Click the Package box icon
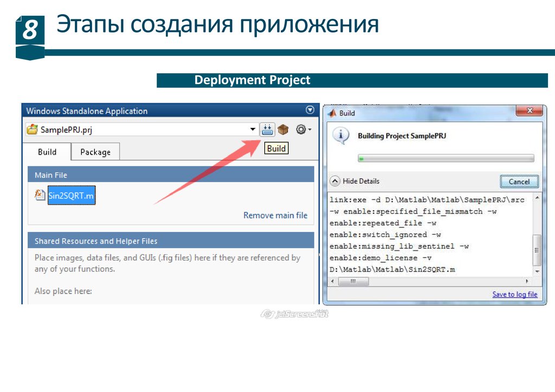Viewport: 555px width, 392px height. (x=283, y=130)
